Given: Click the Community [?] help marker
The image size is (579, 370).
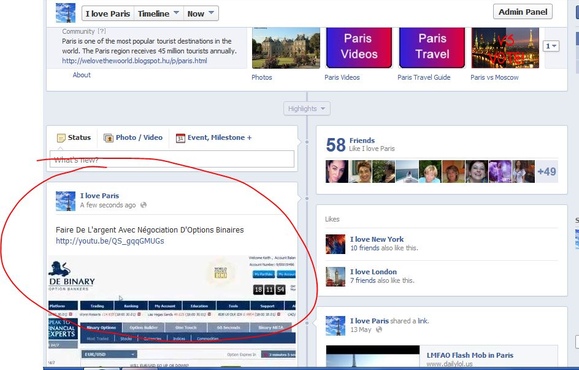Looking at the screenshot, I should (102, 31).
